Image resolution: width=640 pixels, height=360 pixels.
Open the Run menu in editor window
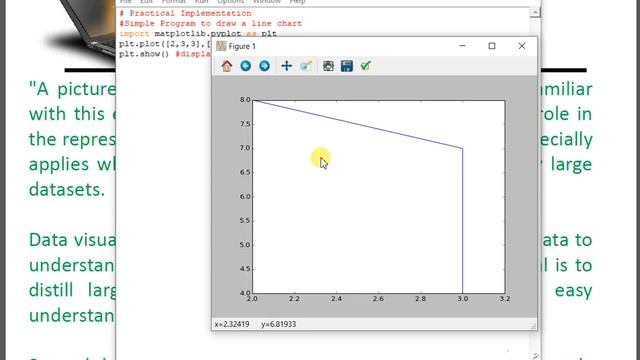[x=201, y=2]
